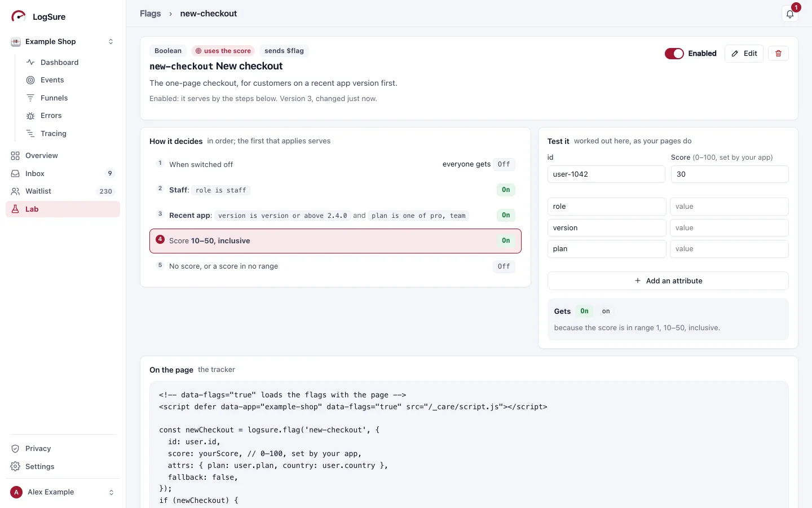Click the tracker code snippet block

click(x=469, y=445)
